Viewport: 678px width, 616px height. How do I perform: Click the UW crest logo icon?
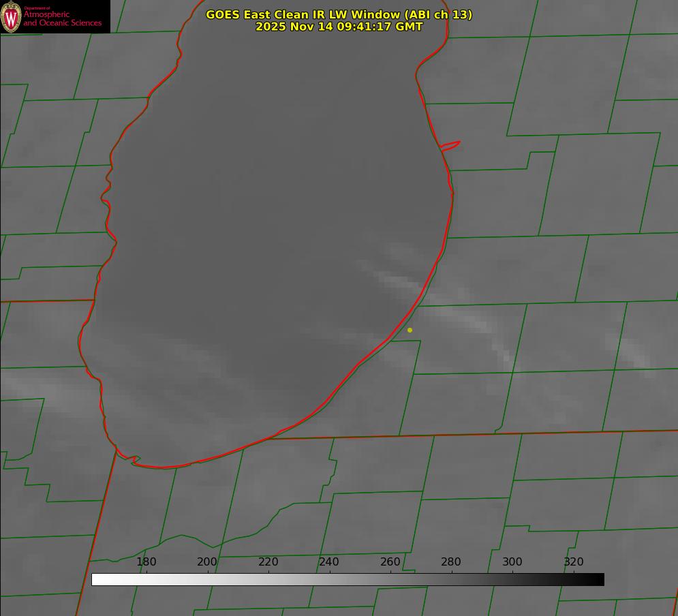coord(11,16)
